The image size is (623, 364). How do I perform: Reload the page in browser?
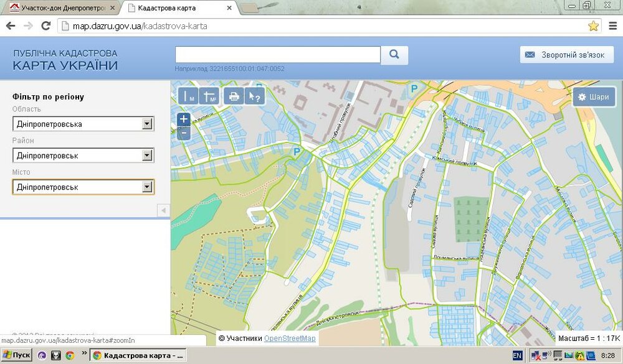(45, 26)
